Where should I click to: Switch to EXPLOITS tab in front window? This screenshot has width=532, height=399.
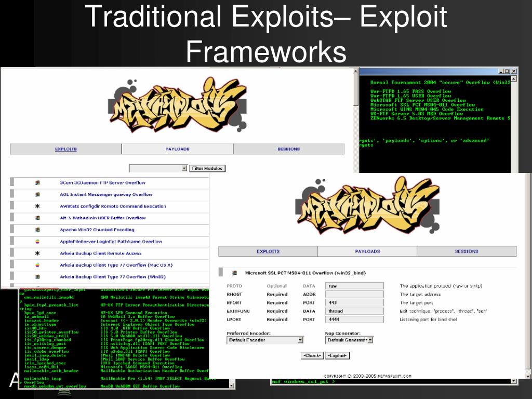pos(268,251)
